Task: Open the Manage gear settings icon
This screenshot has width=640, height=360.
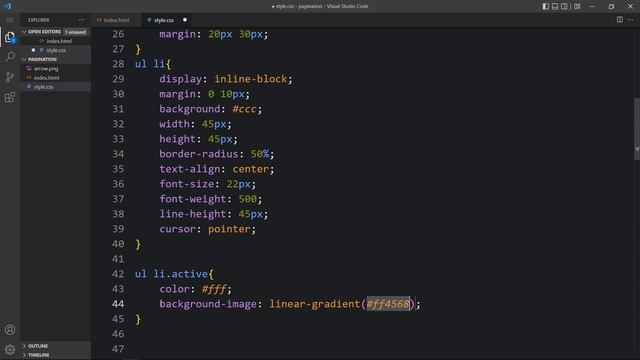Action: pos(10,349)
